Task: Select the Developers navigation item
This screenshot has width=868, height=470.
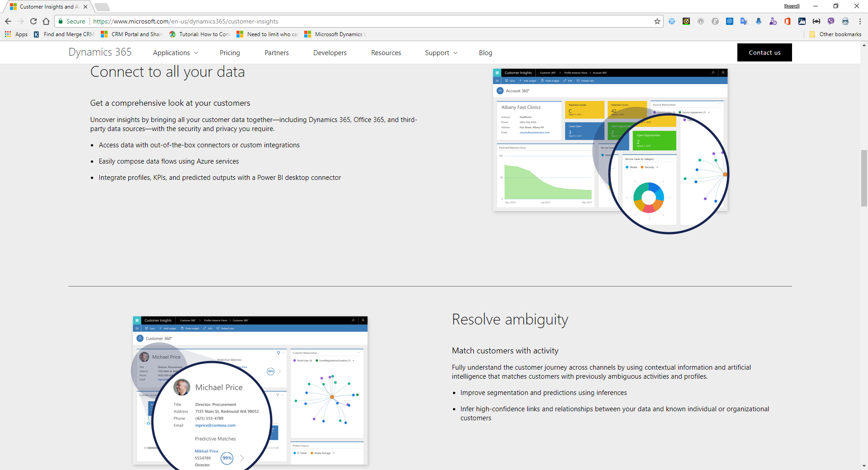Action: (330, 53)
